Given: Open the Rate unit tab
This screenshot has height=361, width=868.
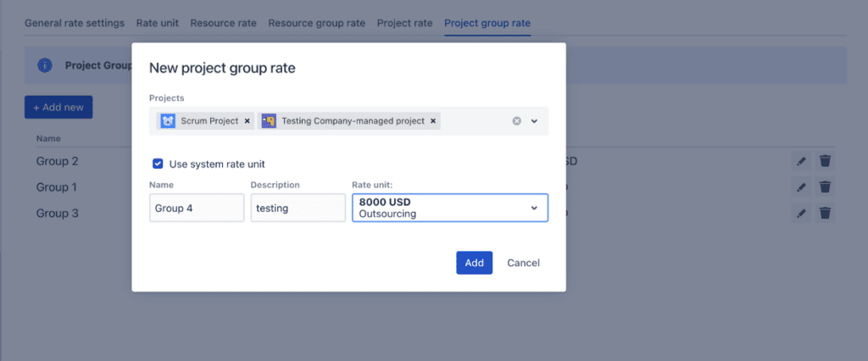Looking at the screenshot, I should pos(157,23).
